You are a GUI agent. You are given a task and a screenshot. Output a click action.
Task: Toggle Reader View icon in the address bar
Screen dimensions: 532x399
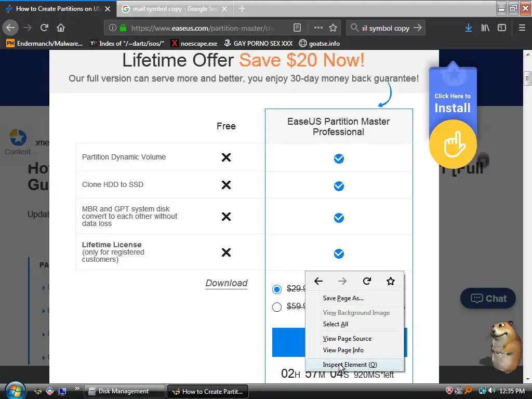297,28
